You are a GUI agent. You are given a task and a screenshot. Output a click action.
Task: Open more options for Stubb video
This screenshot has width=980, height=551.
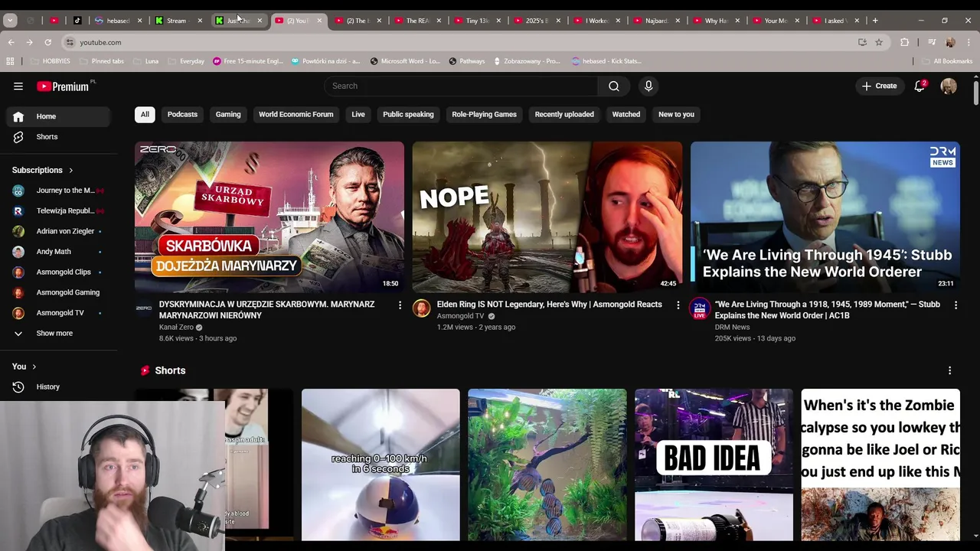click(955, 305)
